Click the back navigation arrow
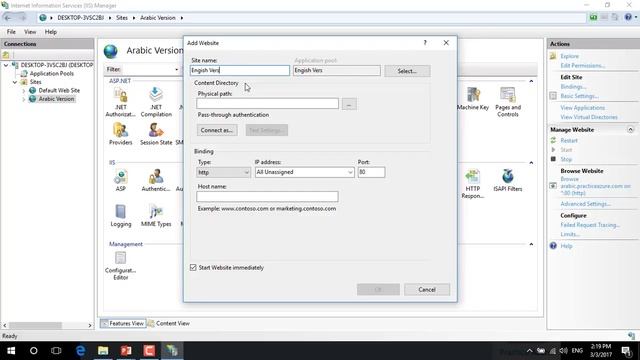The image size is (640, 360). click(x=8, y=18)
